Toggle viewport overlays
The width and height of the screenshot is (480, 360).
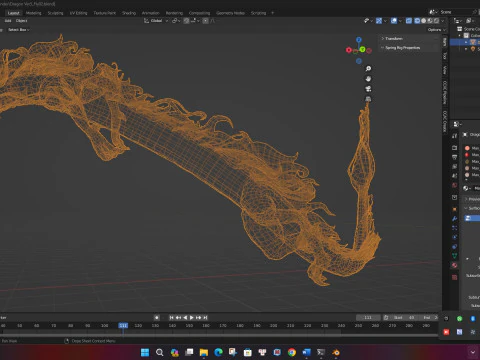point(394,21)
